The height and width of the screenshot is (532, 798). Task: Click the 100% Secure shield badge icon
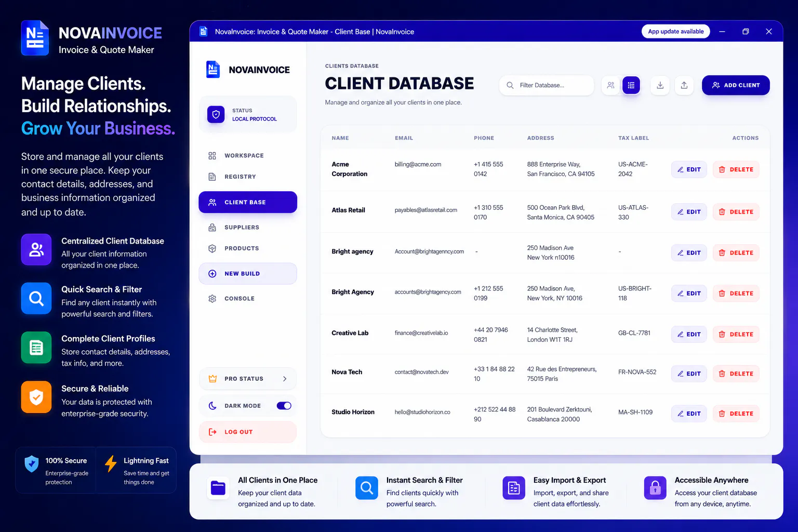32,464
